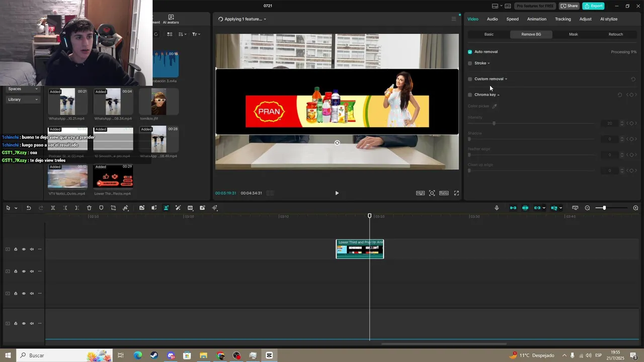This screenshot has height=362, width=644.
Task: Open the Tracking tab
Action: (562, 19)
